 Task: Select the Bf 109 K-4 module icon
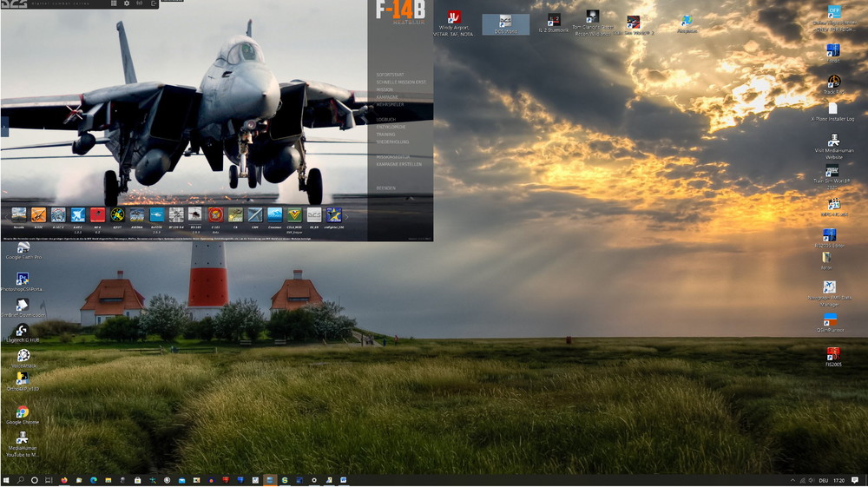pos(176,214)
